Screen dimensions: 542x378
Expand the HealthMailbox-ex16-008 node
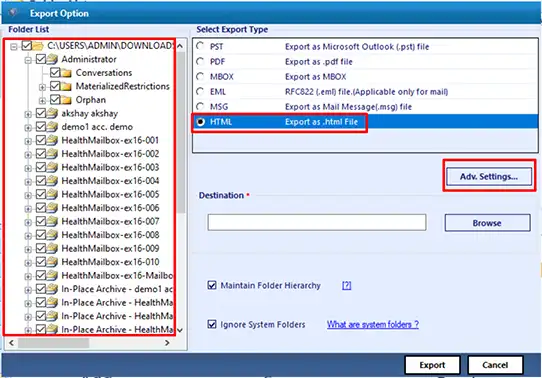click(28, 236)
